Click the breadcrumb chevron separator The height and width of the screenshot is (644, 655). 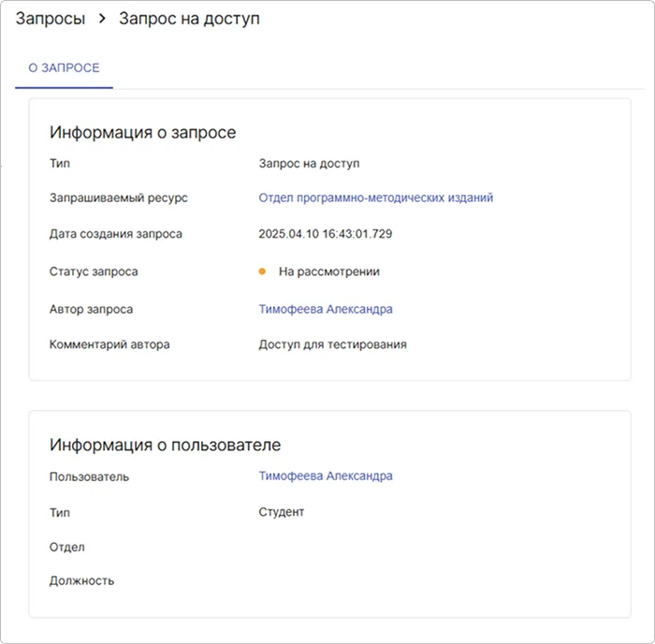[102, 19]
